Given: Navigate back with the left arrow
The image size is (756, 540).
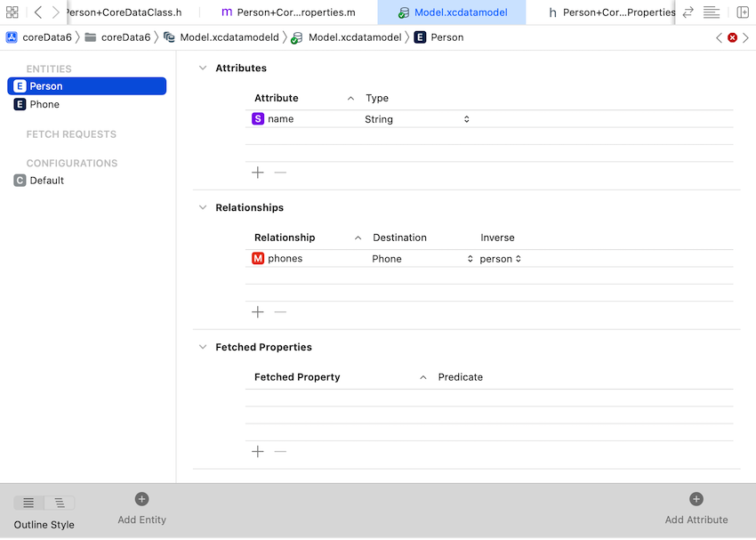Looking at the screenshot, I should [x=38, y=12].
